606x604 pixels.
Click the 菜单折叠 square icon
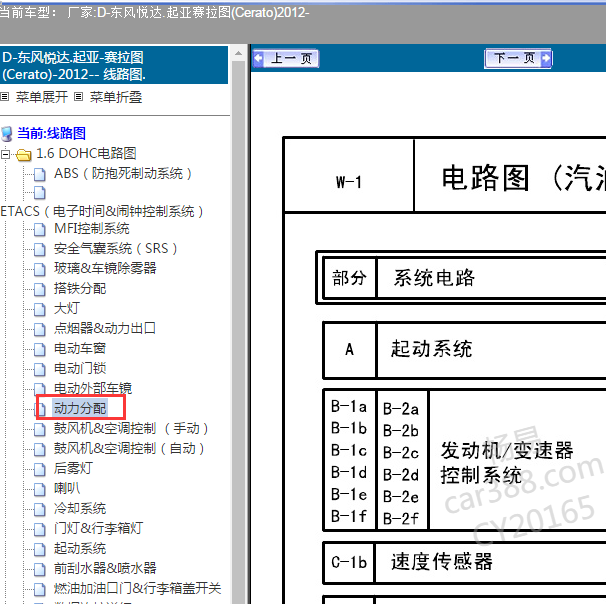click(x=78, y=97)
